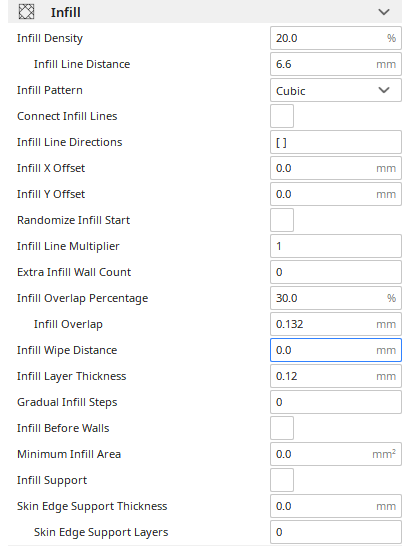This screenshot has height=546, width=404.
Task: Select the Minimum Infill Area field
Action: coord(336,454)
